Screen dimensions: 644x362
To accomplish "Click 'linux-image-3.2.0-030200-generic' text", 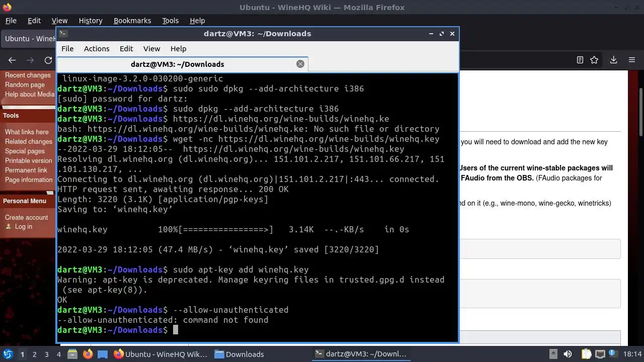I will point(142,78).
